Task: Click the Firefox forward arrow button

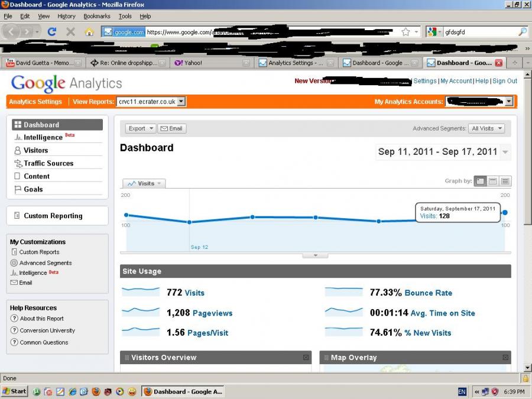Action: click(x=27, y=32)
